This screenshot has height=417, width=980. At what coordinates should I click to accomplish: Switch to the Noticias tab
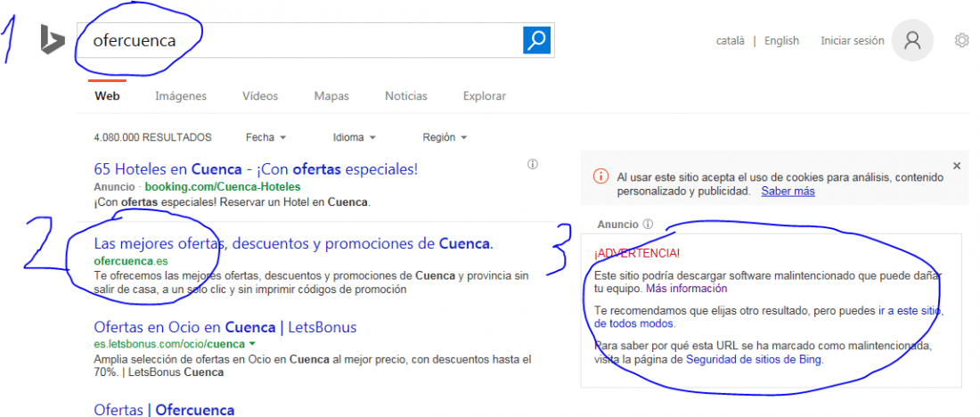(x=406, y=96)
